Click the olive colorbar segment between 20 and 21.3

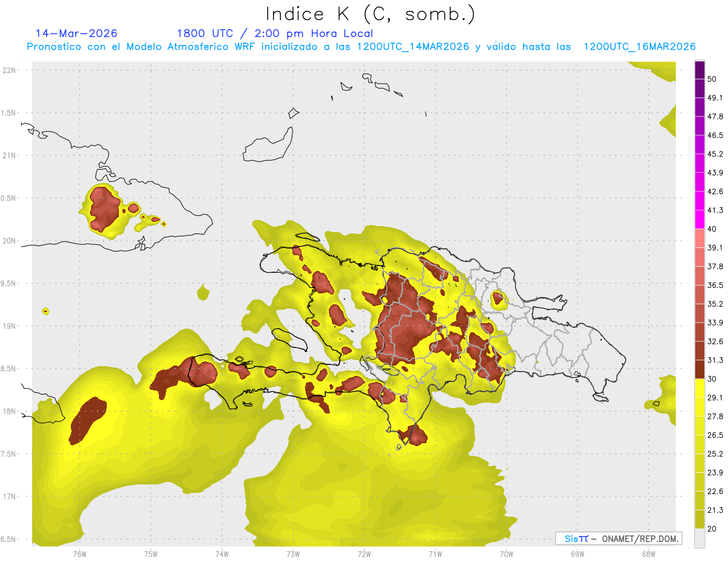[699, 520]
